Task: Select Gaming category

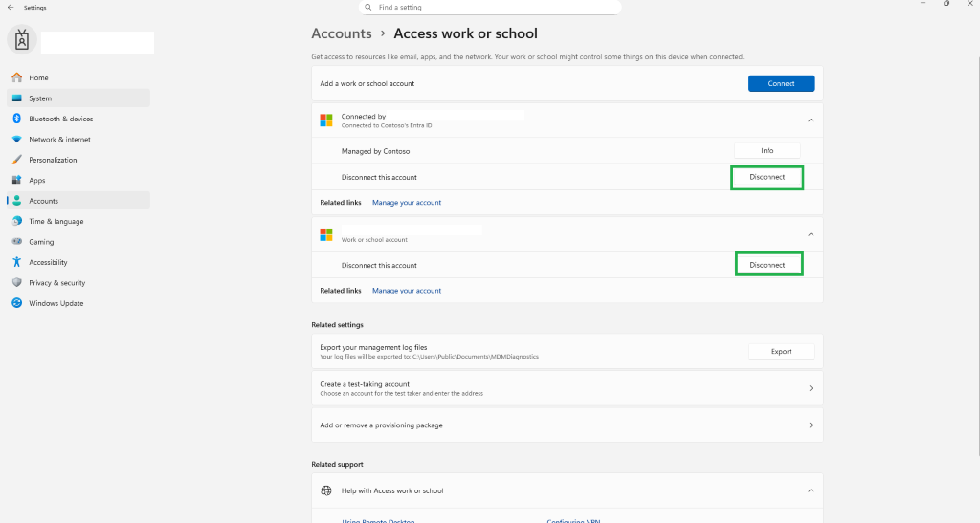Action: click(78, 242)
